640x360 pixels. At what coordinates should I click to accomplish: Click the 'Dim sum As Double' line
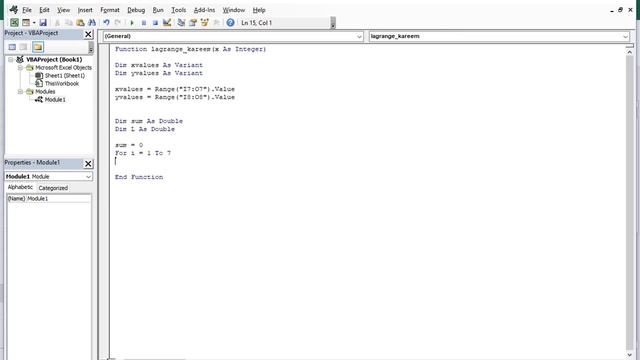(x=149, y=121)
